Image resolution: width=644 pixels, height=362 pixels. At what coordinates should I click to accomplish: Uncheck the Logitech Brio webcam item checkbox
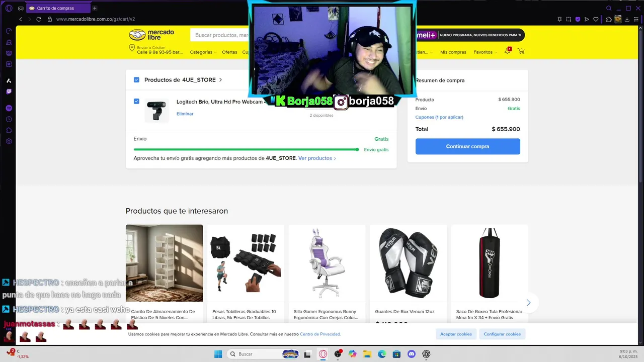[136, 101]
